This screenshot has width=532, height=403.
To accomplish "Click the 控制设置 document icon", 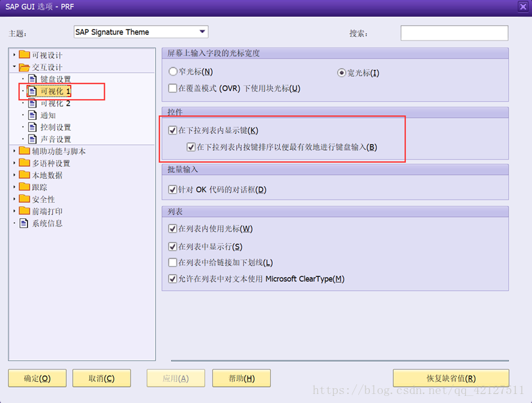I will pos(33,127).
